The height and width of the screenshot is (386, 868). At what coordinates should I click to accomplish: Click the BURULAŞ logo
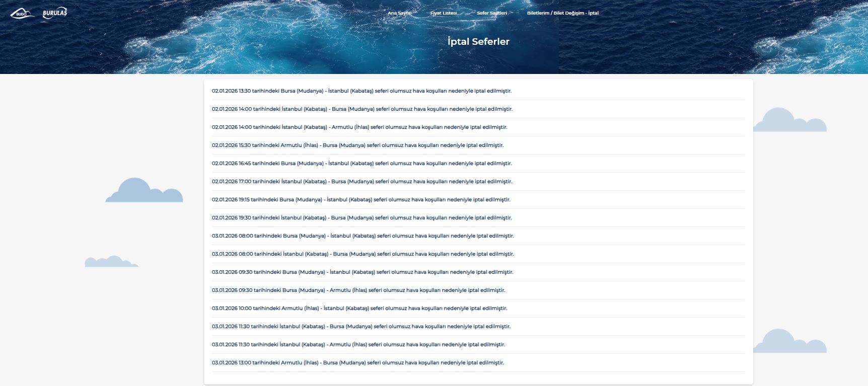55,14
